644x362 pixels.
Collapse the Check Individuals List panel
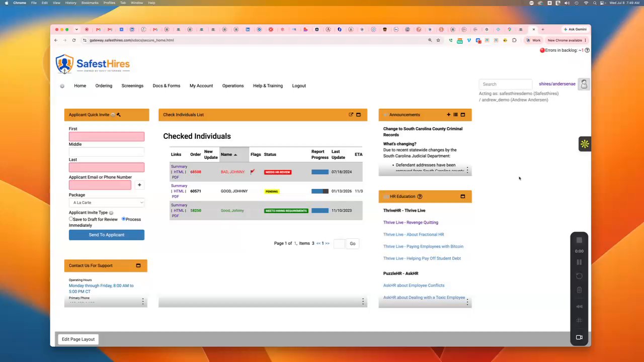[x=358, y=115]
